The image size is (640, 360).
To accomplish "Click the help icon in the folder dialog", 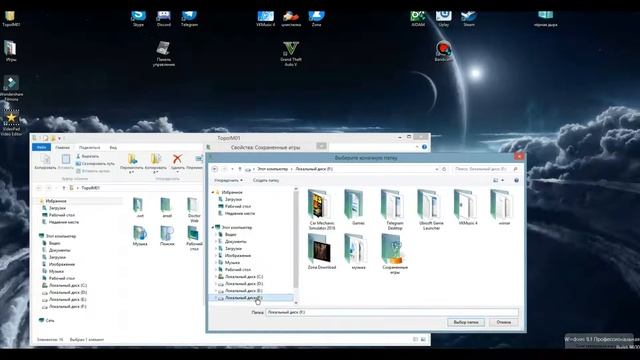I will [516, 180].
